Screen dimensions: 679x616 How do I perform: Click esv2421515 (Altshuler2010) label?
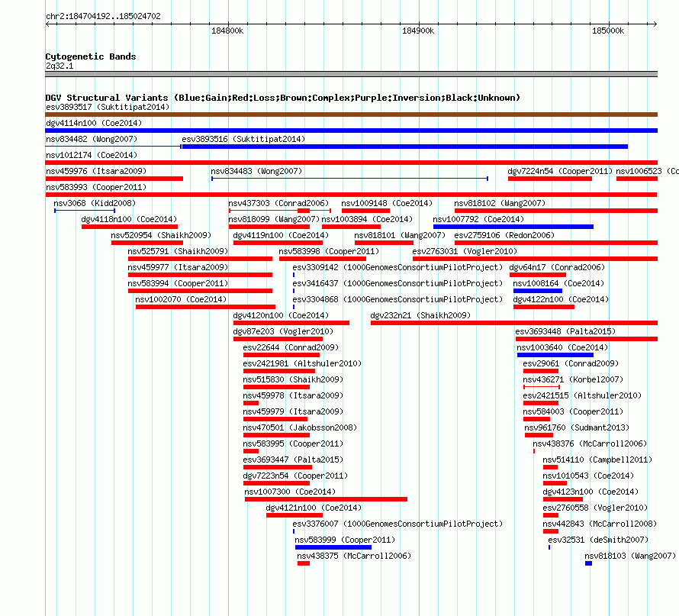click(x=582, y=395)
